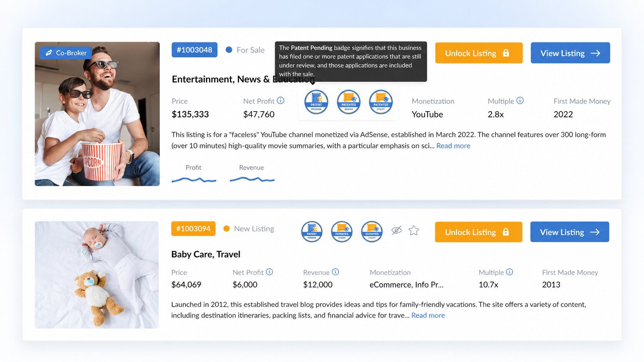Read more of the travel blog description
Image resolution: width=644 pixels, height=362 pixels.
tap(428, 315)
